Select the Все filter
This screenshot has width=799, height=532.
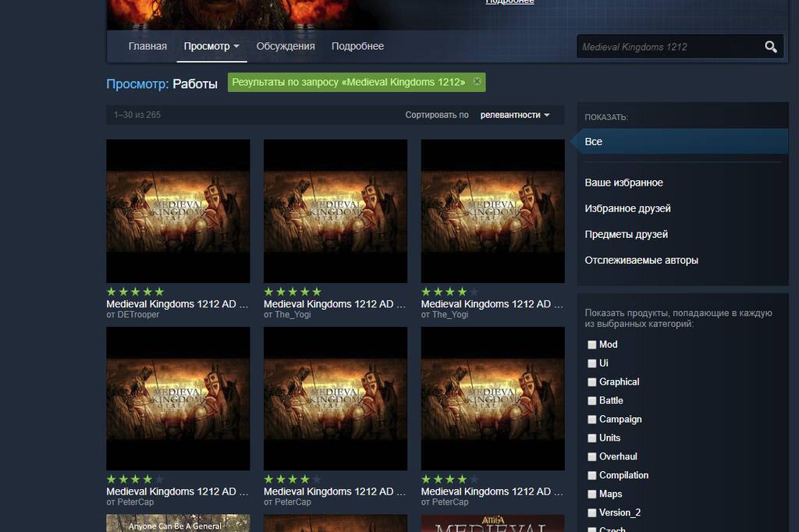(682, 142)
